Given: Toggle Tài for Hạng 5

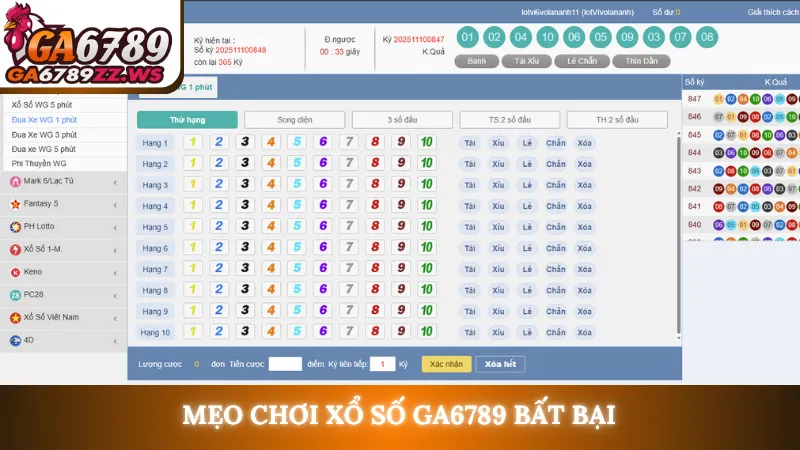Looking at the screenshot, I should click(x=470, y=227).
